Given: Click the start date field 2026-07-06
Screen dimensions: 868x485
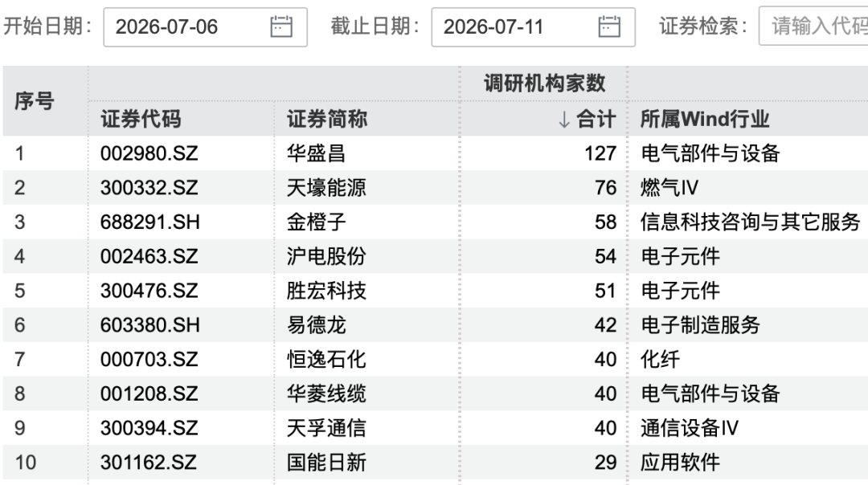Looking at the screenshot, I should click(206, 27).
